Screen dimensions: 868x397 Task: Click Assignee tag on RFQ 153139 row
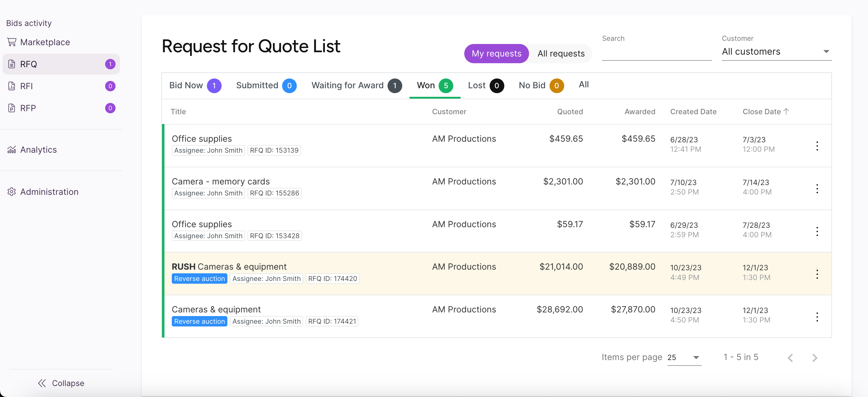[x=208, y=150]
